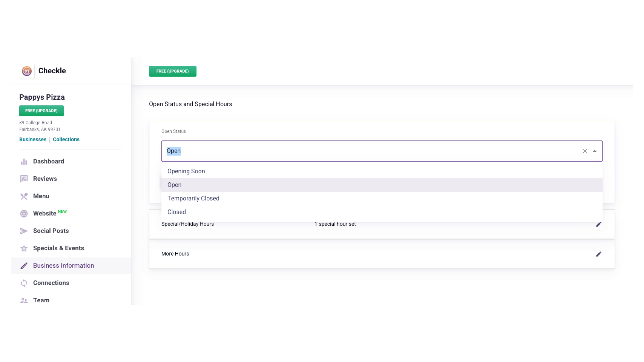
Task: Click the Specials & Events star icon
Action: pyautogui.click(x=24, y=248)
